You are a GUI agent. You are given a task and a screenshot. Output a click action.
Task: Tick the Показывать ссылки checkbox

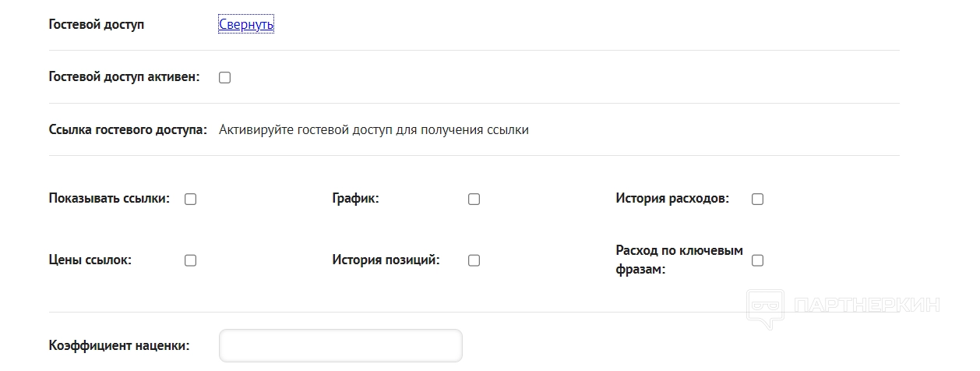(x=190, y=199)
